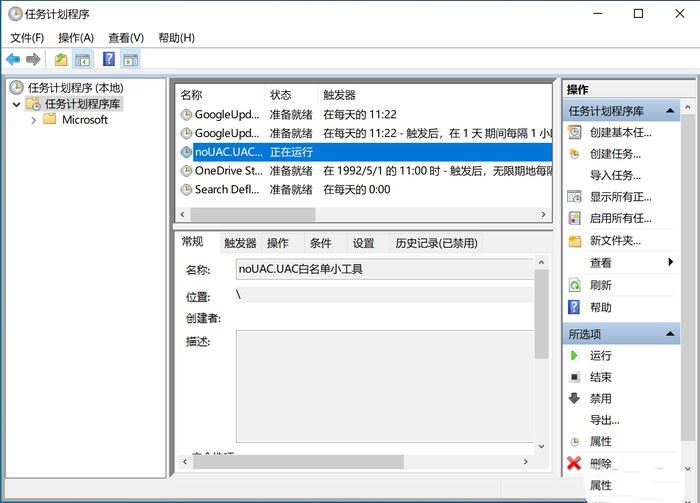700x503 pixels.
Task: Click the blue help icon in toolbar
Action: [x=108, y=60]
